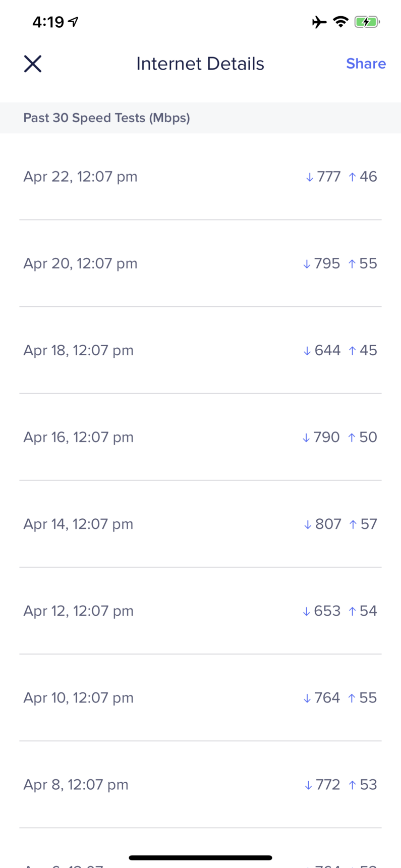Viewport: 401px width, 868px height.
Task: Tap the charging battery icon
Action: pyautogui.click(x=367, y=22)
